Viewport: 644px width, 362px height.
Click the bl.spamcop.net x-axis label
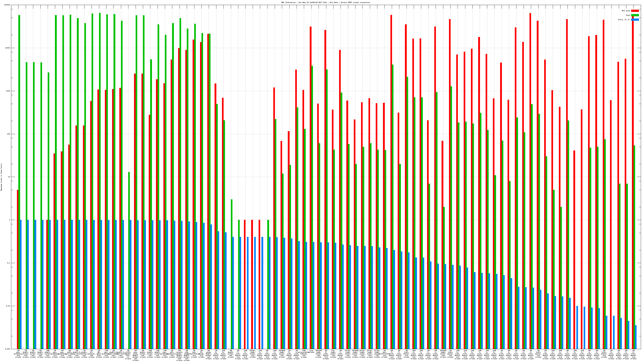point(92,354)
